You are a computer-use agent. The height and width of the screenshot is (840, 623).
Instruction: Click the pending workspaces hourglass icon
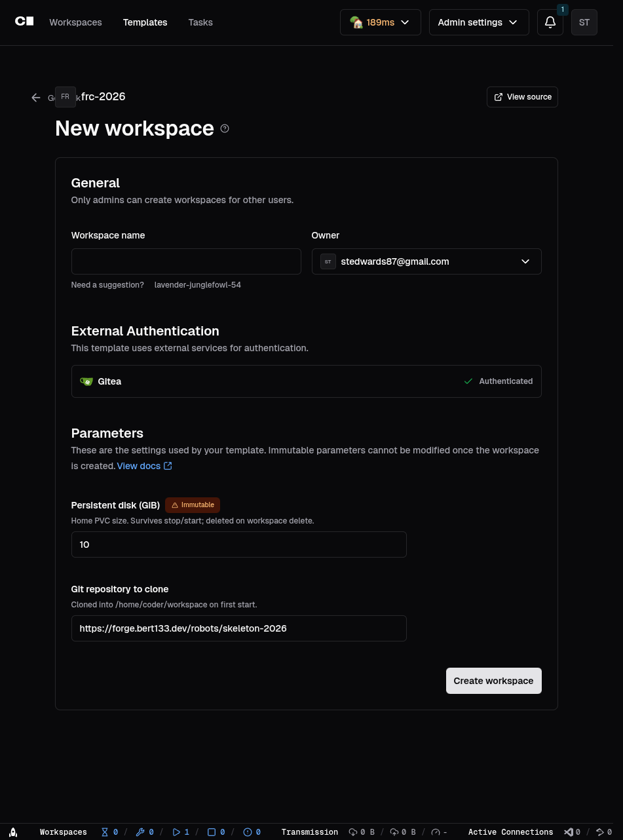(x=105, y=832)
